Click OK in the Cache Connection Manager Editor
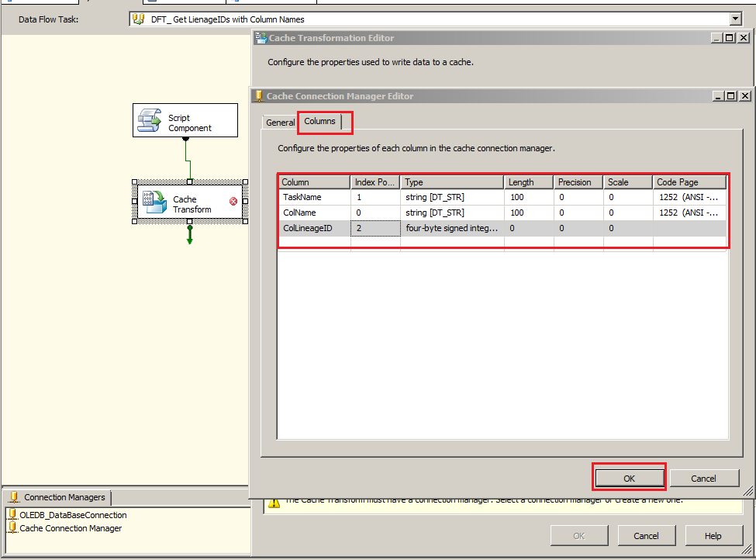This screenshot has width=756, height=560. pyautogui.click(x=629, y=478)
